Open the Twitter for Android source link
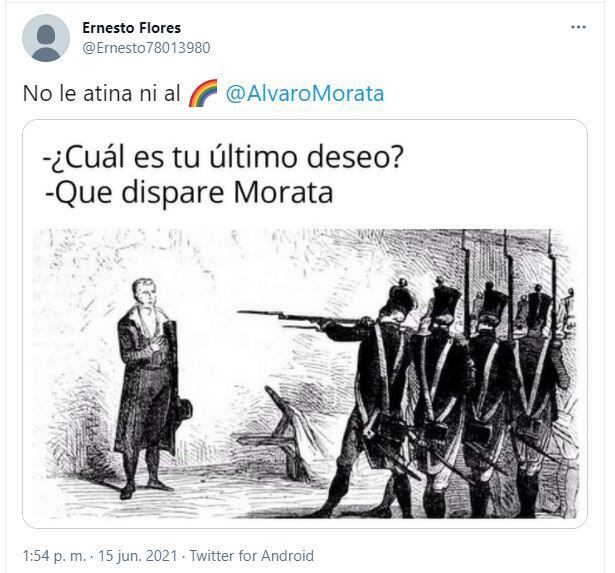This screenshot has width=615, height=573. 252,556
